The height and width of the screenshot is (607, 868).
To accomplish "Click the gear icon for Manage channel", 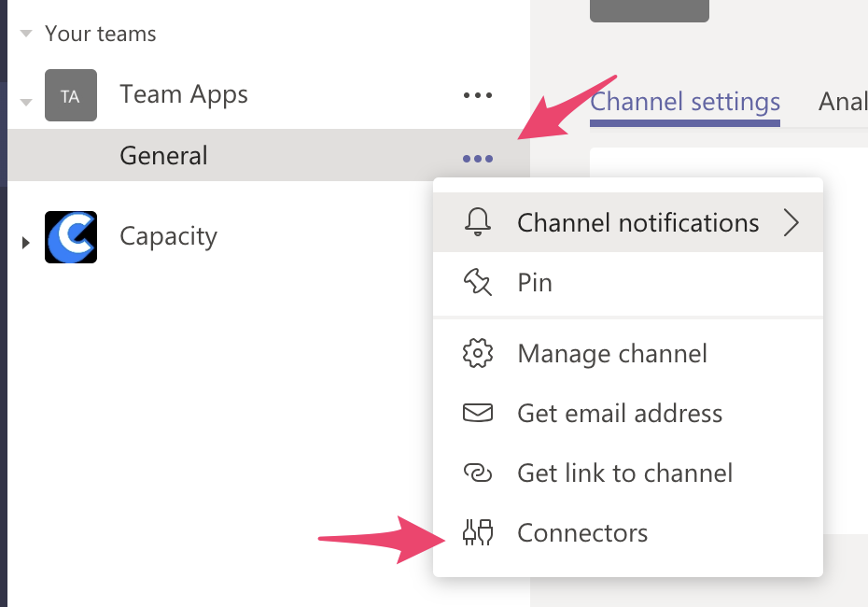I will [x=477, y=354].
